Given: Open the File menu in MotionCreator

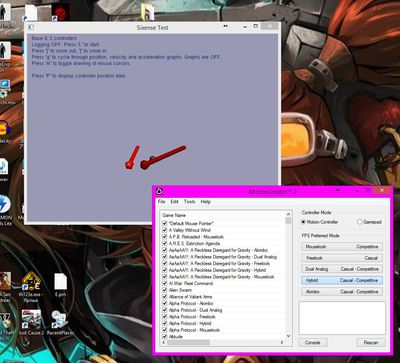Looking at the screenshot, I should [162, 202].
